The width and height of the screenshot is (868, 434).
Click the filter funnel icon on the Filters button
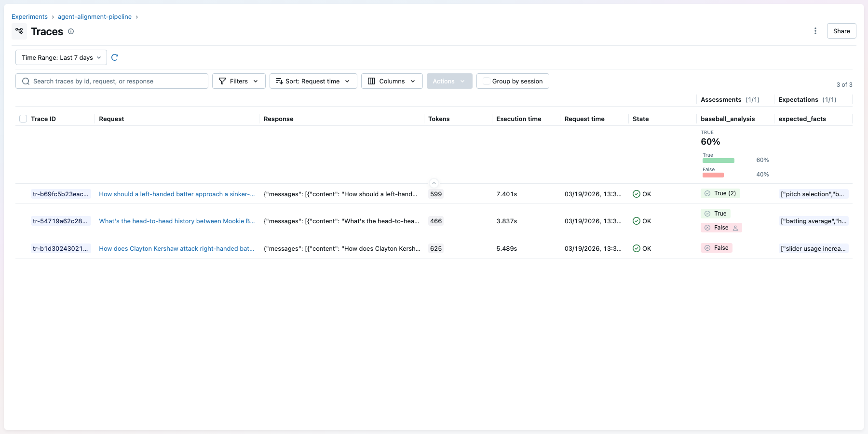pos(222,81)
